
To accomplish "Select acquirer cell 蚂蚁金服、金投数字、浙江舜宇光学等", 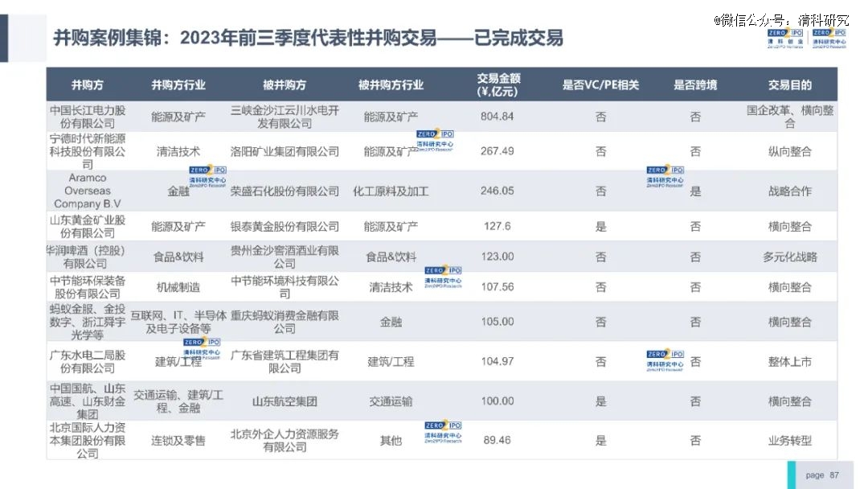I will click(88, 322).
